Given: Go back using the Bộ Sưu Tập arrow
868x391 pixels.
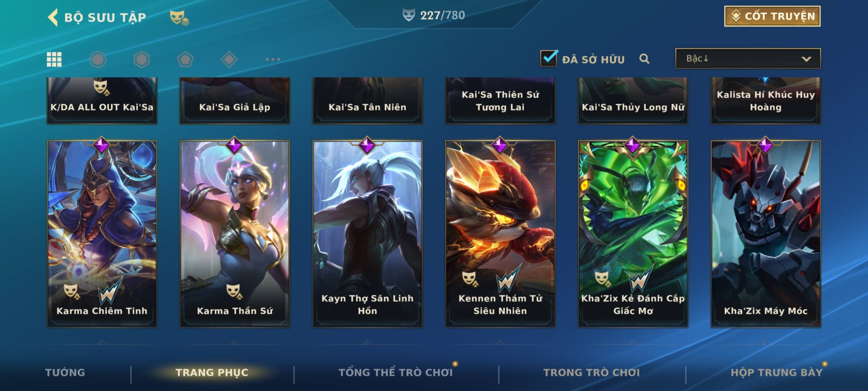Looking at the screenshot, I should click(x=53, y=17).
